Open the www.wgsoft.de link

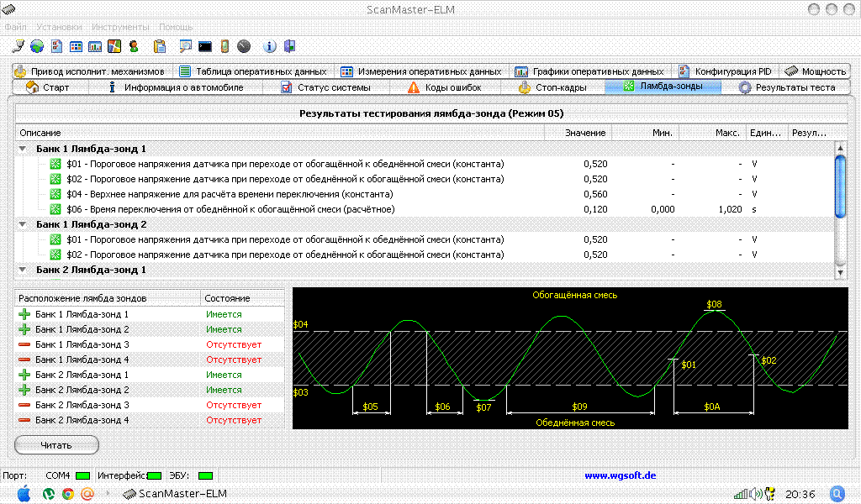pos(620,475)
